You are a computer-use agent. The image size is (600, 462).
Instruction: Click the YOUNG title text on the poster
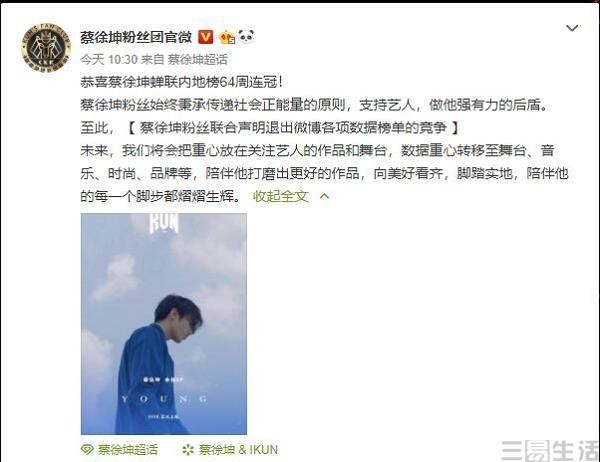(165, 399)
